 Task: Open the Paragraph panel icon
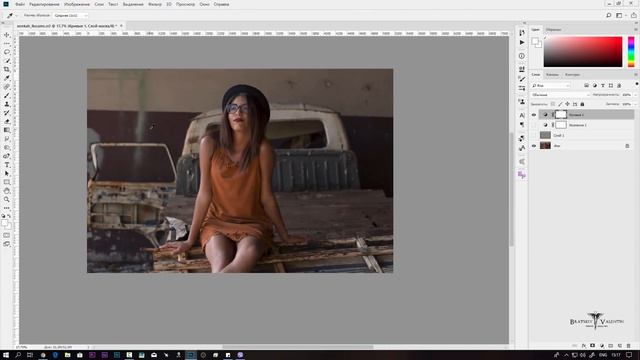522,125
